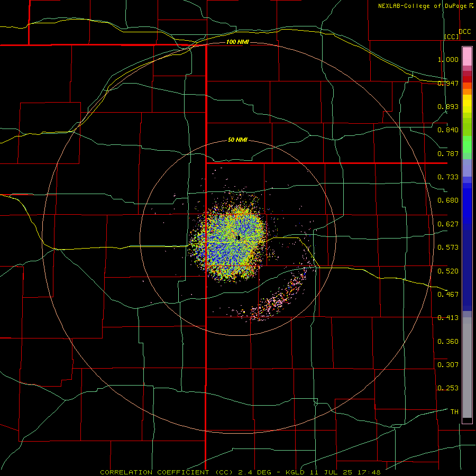
Task: Pick the gray segment of the color bar
Action: 467,368
